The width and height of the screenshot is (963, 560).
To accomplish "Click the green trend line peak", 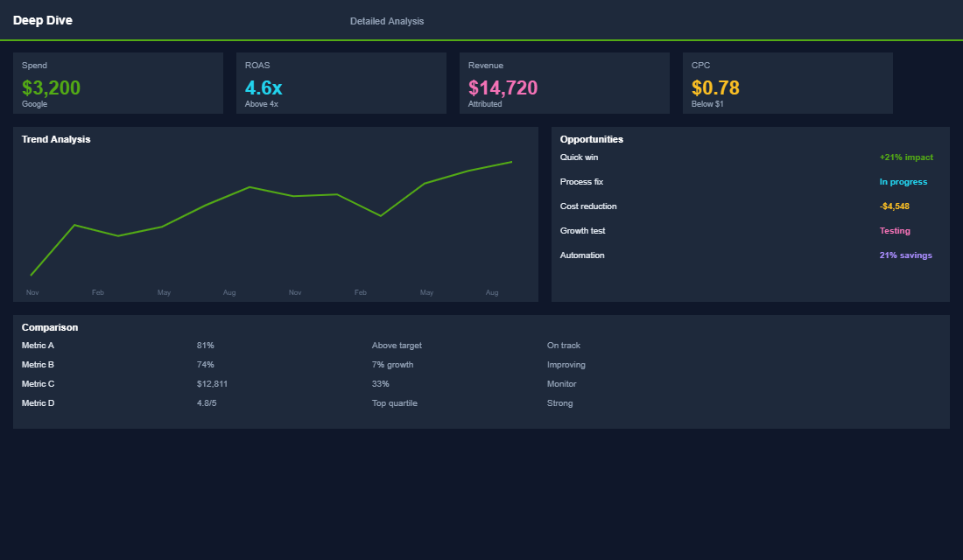I will click(x=510, y=162).
